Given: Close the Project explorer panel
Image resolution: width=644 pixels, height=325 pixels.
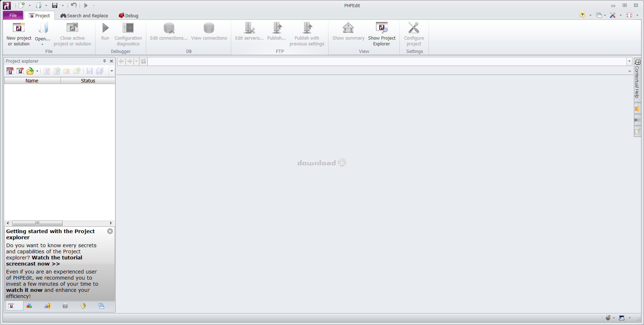Looking at the screenshot, I should coord(112,61).
